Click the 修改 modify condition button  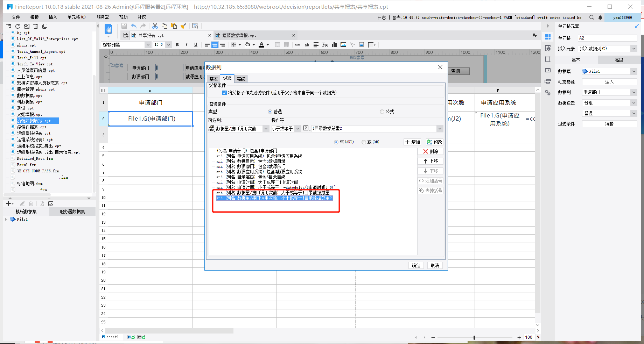(435, 142)
